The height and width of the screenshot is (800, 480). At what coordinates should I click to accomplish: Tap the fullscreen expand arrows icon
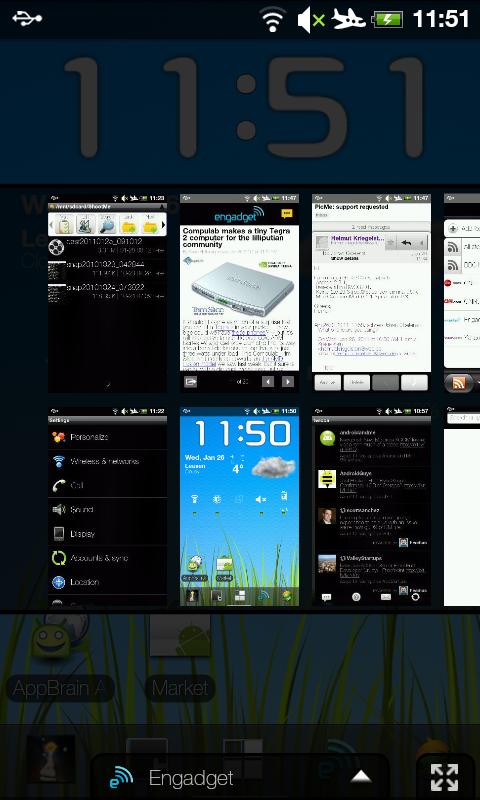[x=444, y=777]
